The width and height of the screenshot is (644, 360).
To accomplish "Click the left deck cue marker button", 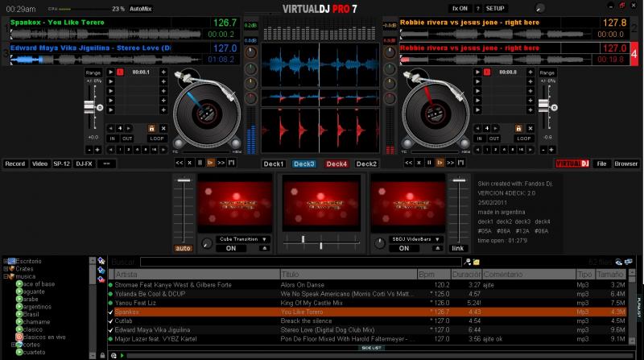I will pos(232,163).
